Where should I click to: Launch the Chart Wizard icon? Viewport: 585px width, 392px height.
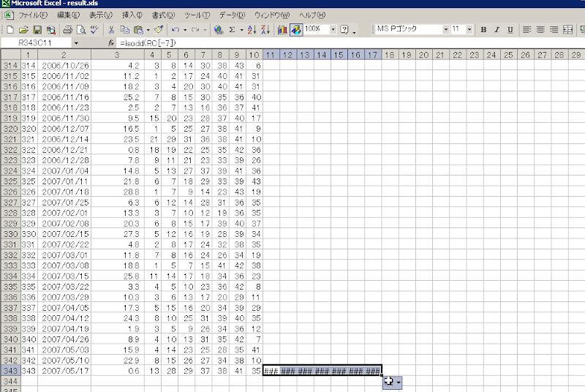click(282, 29)
